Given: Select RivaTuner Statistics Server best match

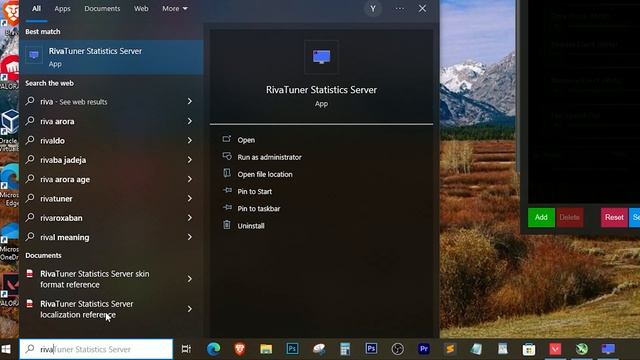Looking at the screenshot, I should coord(111,57).
